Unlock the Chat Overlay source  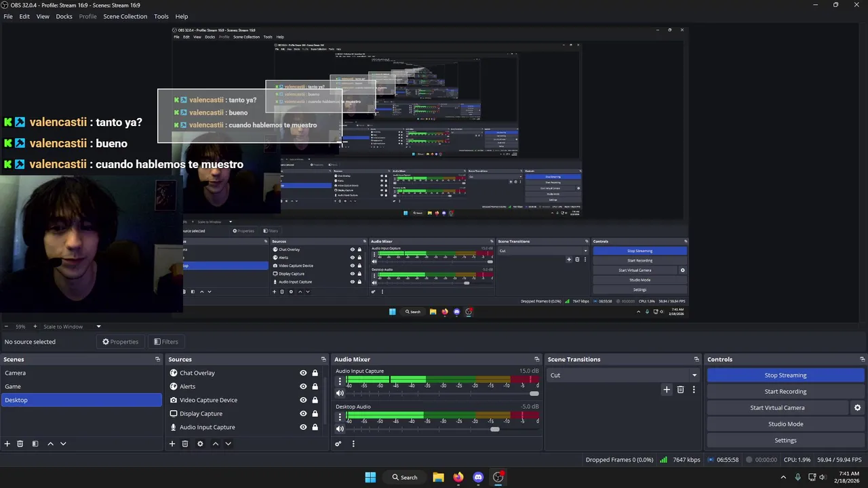pos(315,373)
